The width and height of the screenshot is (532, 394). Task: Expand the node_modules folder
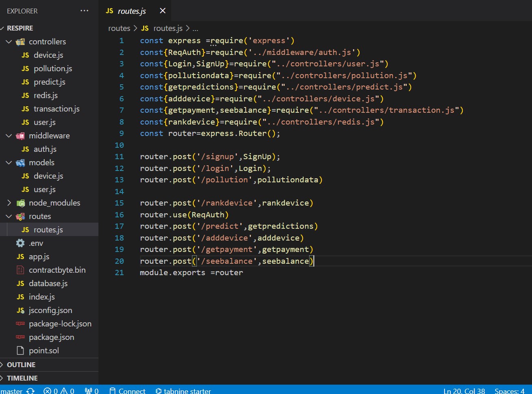coord(9,203)
